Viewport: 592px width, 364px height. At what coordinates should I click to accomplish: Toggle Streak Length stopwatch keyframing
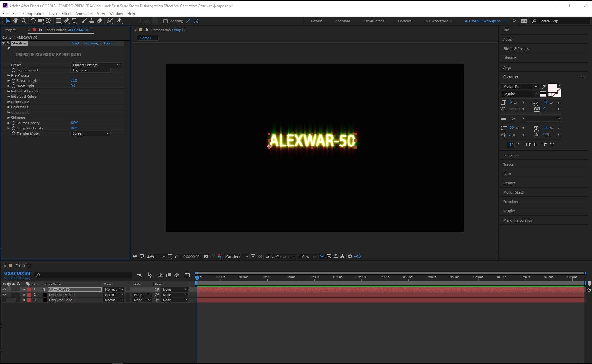pos(13,81)
